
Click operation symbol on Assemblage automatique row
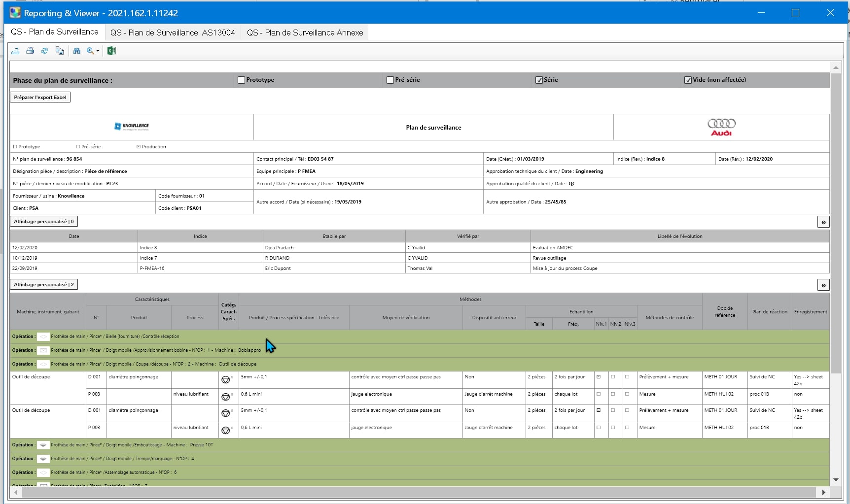43,472
